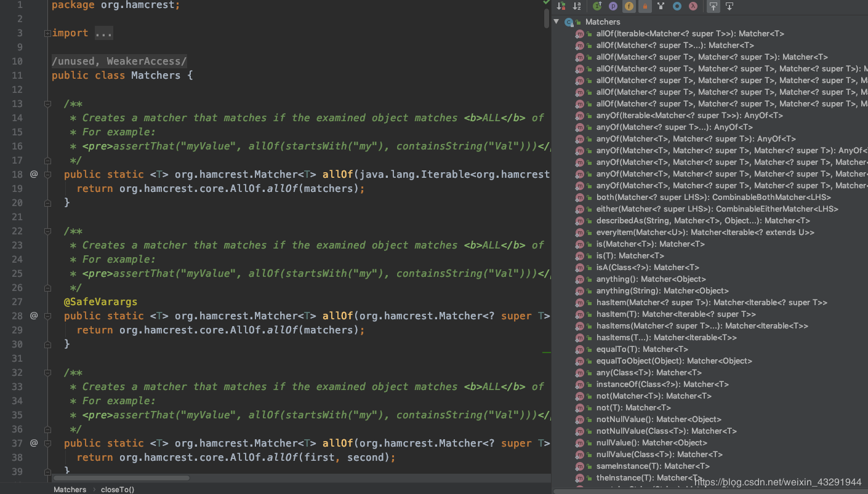Click method icon beside isA(Class<?>)
Screen dimensions: 868x494
(x=580, y=268)
